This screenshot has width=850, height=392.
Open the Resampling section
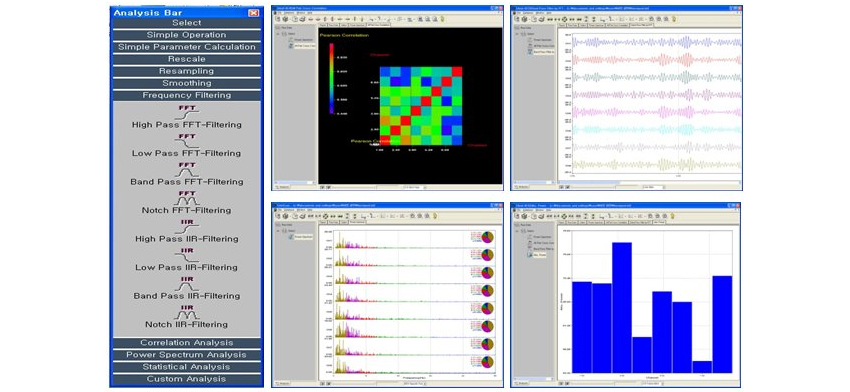[x=186, y=71]
